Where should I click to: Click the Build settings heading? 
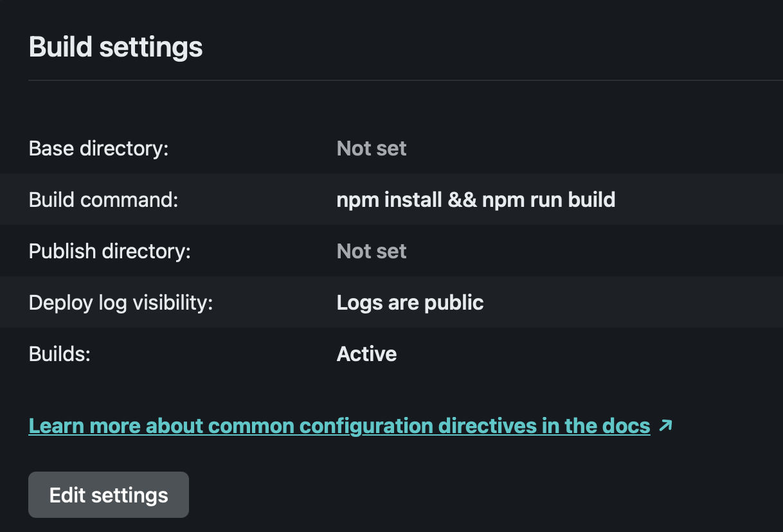pyautogui.click(x=116, y=48)
